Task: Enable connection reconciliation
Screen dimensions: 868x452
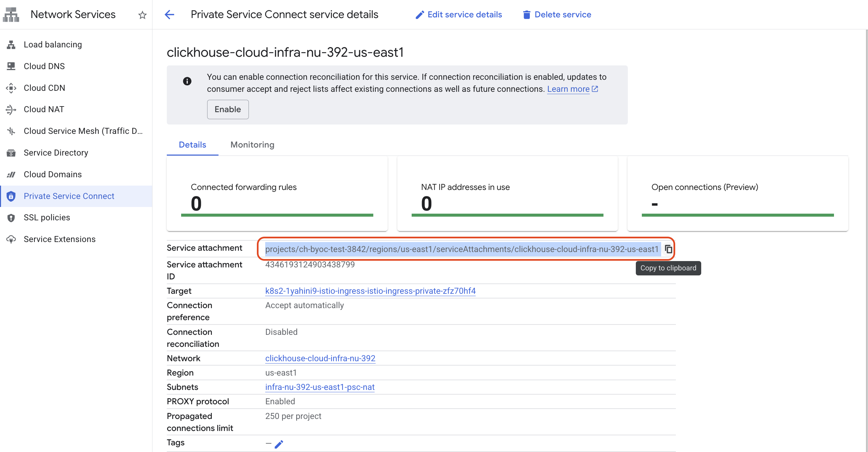Action: 228,109
